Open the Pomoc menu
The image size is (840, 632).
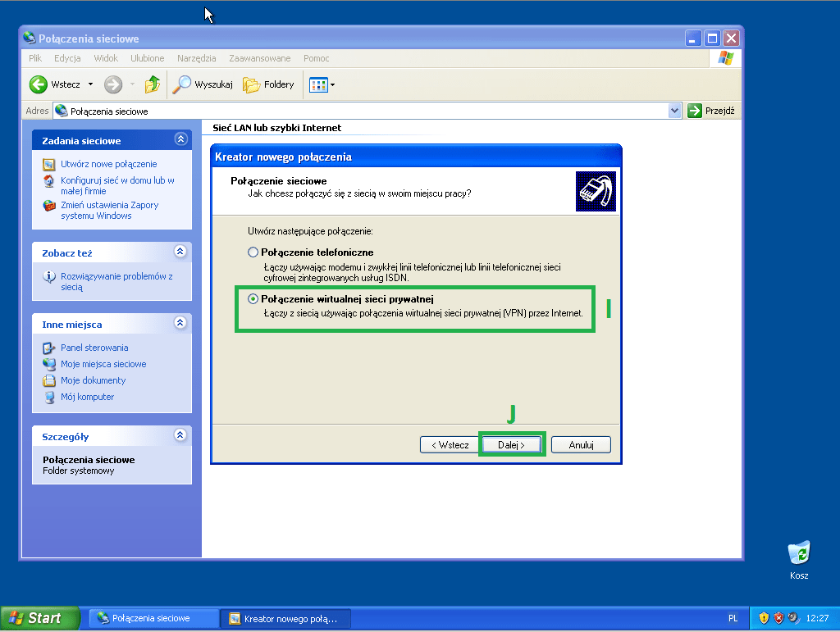[316, 58]
